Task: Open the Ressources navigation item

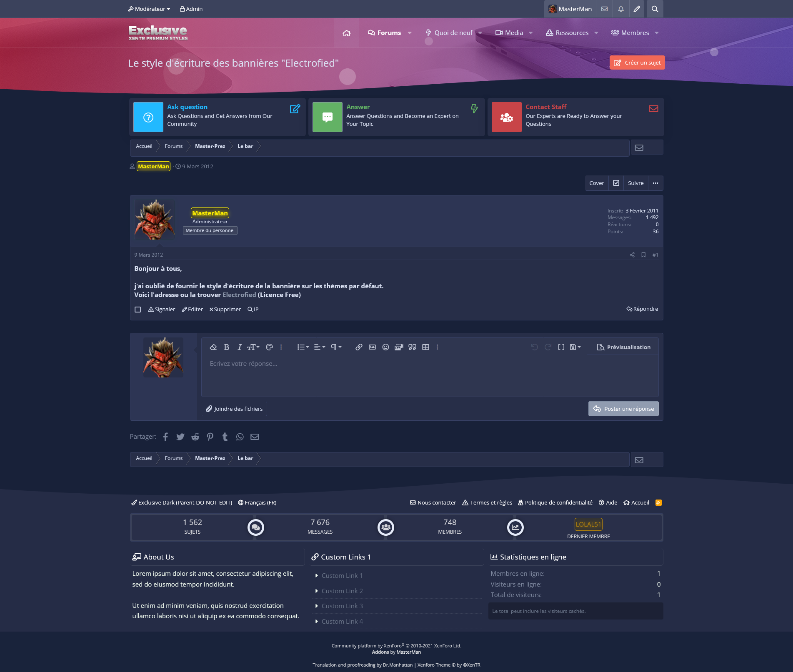Action: [567, 32]
